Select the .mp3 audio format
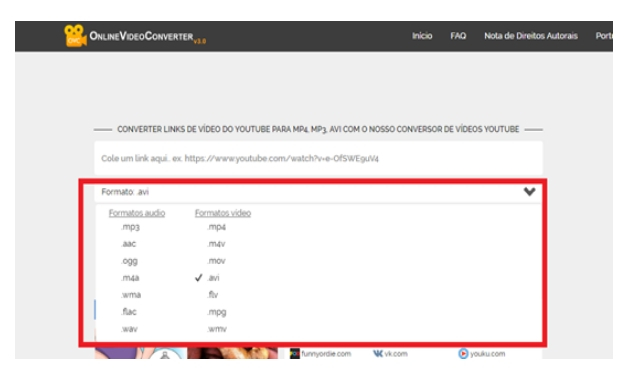Screen dimensions: 628x380 [x=130, y=227]
